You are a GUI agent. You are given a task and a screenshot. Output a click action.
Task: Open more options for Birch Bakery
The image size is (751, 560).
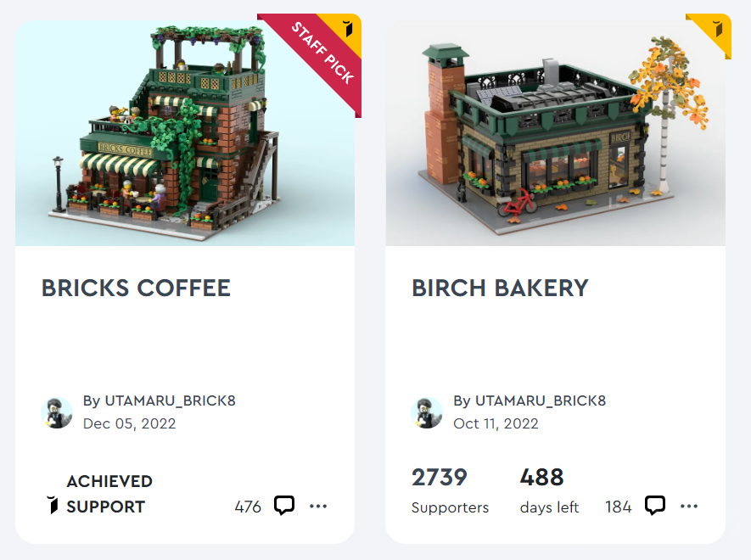(689, 506)
